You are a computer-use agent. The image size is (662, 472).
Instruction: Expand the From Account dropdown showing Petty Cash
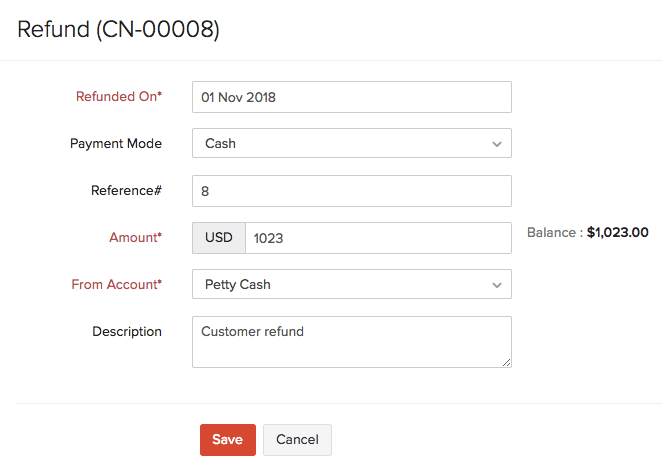(x=340, y=284)
